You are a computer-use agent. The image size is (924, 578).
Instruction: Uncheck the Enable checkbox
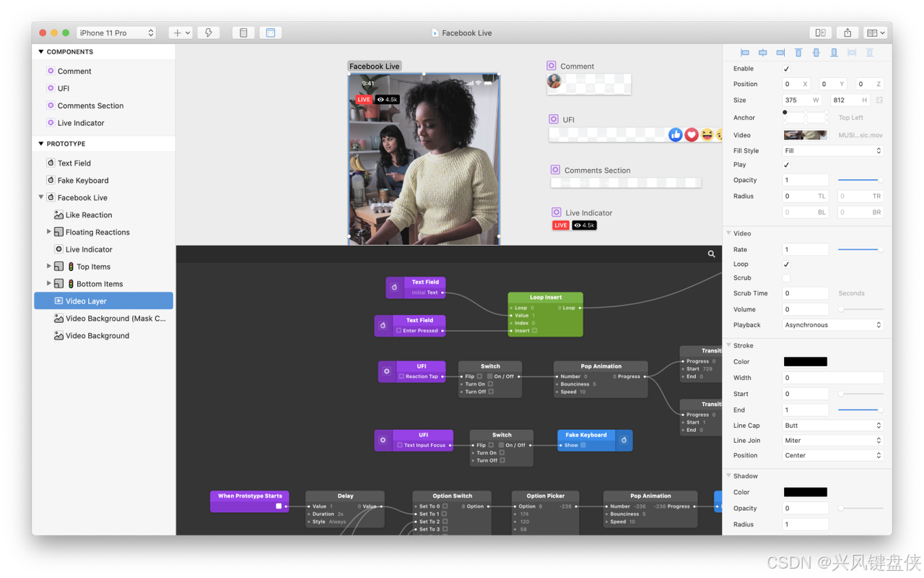tap(786, 69)
